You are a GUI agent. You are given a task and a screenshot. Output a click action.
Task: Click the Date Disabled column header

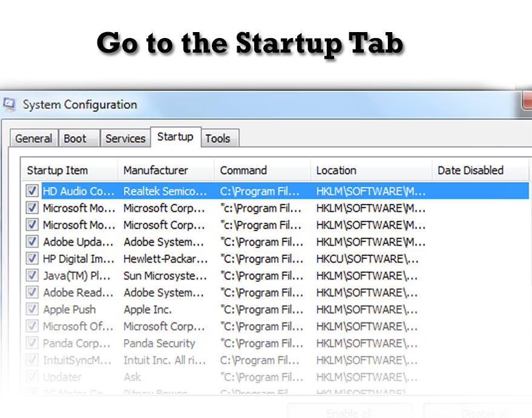pyautogui.click(x=471, y=170)
